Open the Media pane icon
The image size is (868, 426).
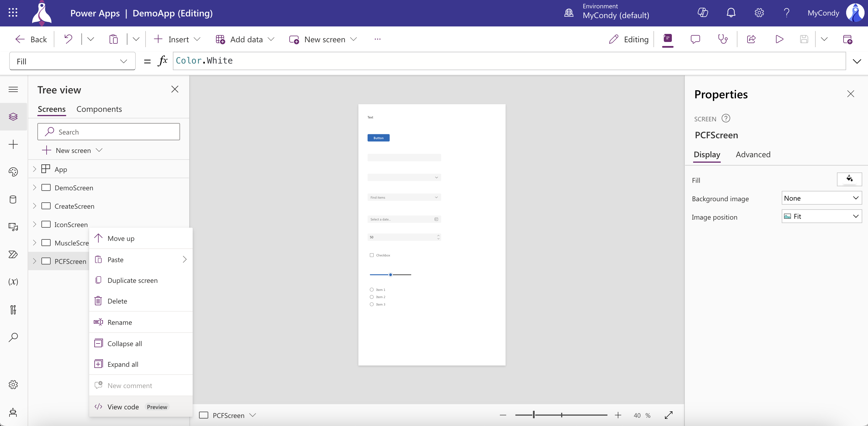pyautogui.click(x=13, y=227)
